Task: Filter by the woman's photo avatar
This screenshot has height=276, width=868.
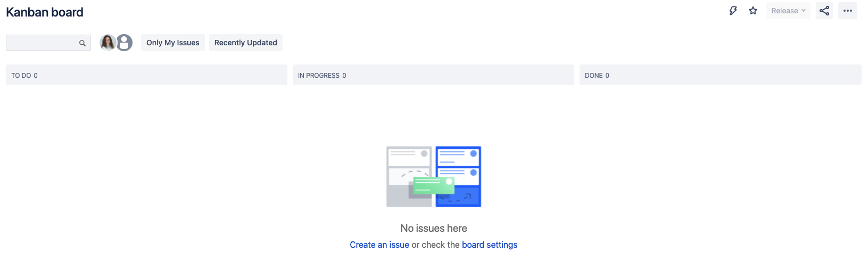Action: tap(108, 43)
